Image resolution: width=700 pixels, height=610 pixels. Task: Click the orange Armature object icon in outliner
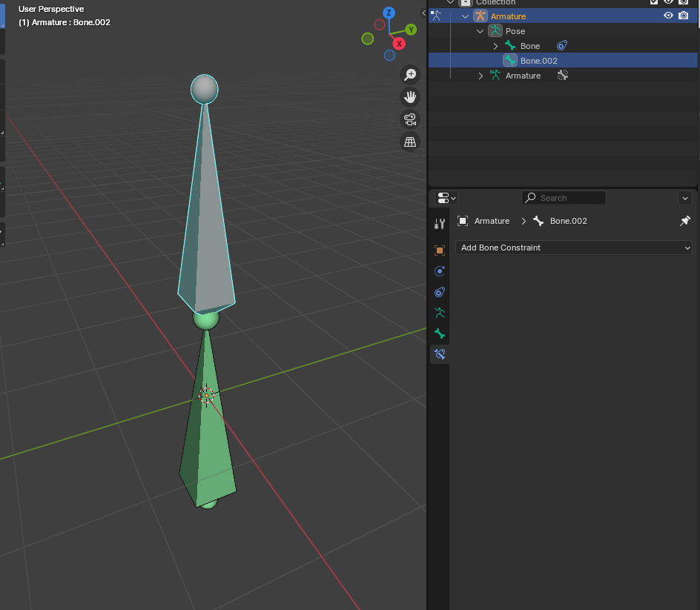pyautogui.click(x=481, y=16)
